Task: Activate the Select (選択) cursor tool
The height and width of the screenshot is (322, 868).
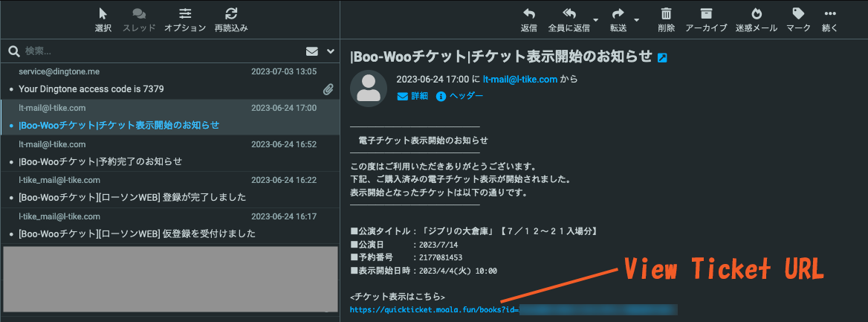Action: click(x=103, y=14)
